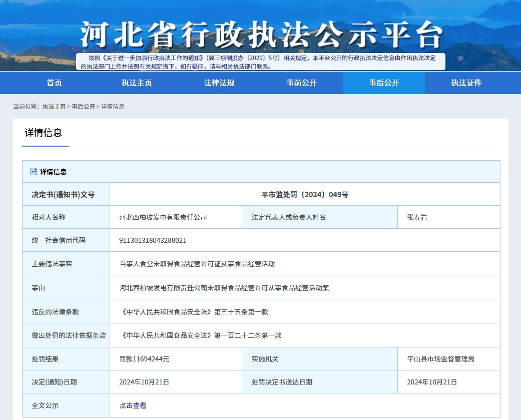Click 详情信息 breadcrumb item
Screen dimensions: 521x420
click(x=113, y=106)
